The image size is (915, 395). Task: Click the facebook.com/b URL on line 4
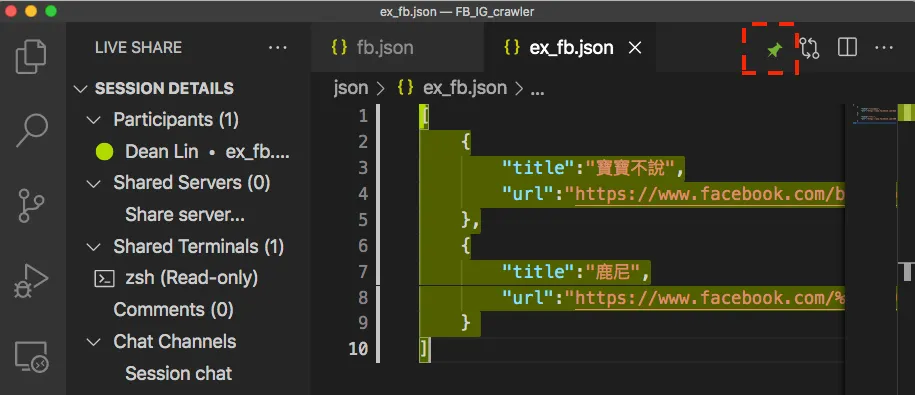coord(710,194)
